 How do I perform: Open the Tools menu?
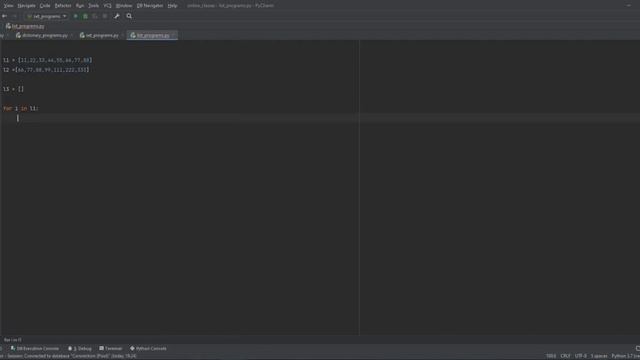[x=93, y=6]
